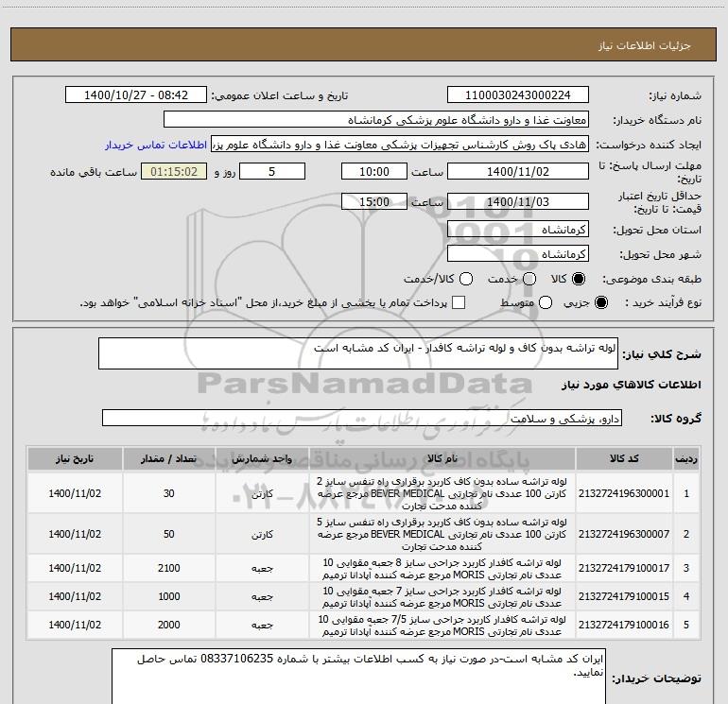Viewport: 728px width, 704px height.
Task: Click need date 1400/11/02 in row 5
Action: click(75, 625)
